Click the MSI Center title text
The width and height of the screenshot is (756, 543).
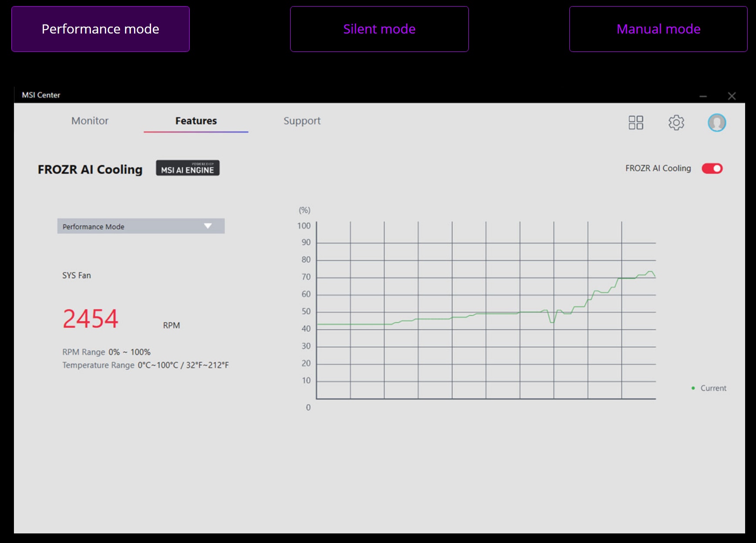pyautogui.click(x=41, y=95)
